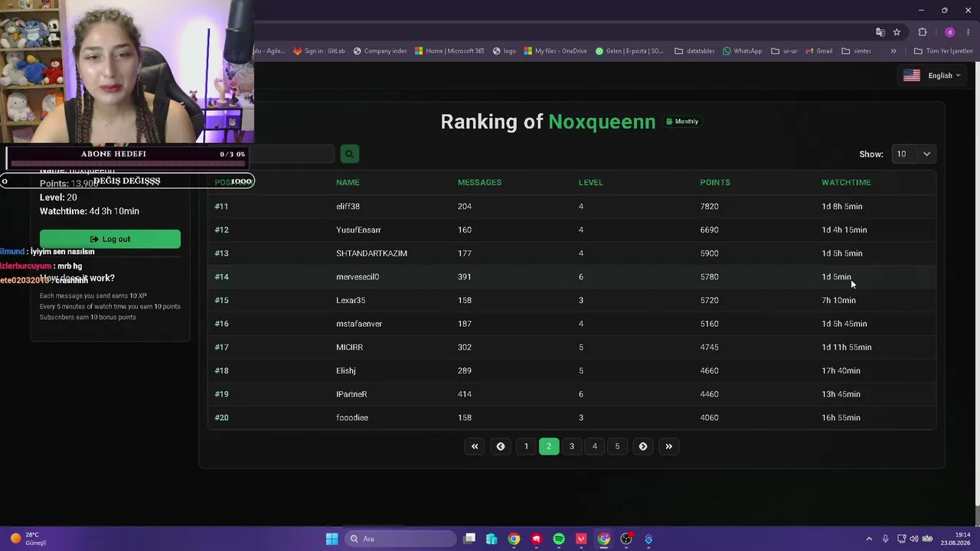Open the English language selector
The image size is (980, 551).
(x=932, y=76)
